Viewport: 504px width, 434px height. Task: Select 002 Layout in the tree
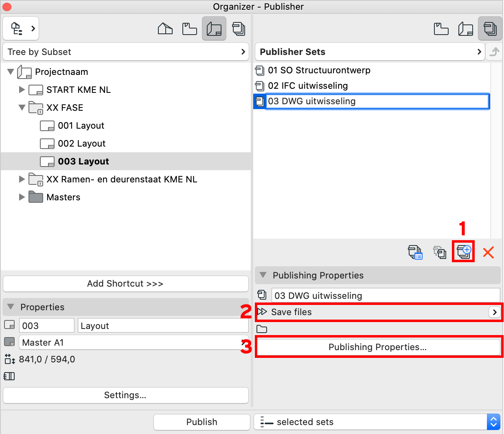(x=82, y=143)
